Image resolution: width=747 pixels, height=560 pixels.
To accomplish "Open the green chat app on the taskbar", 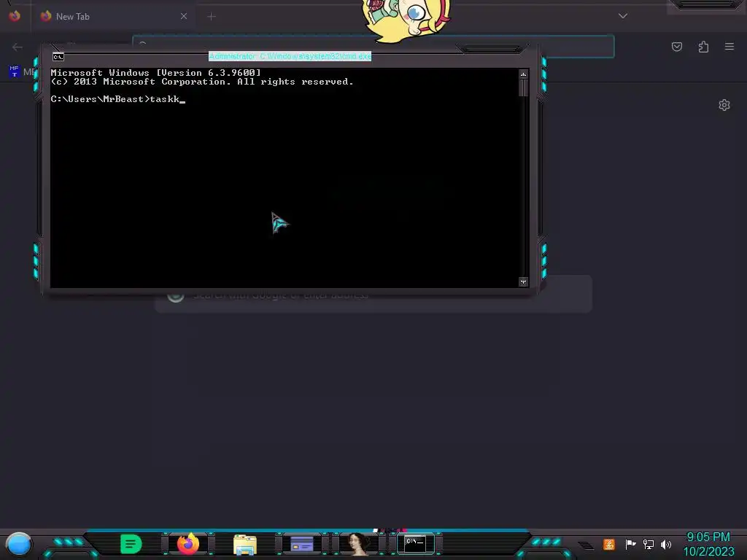I will click(131, 544).
